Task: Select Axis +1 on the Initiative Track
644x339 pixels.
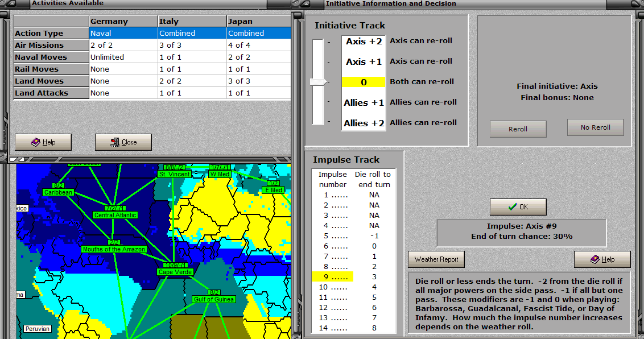Action: [x=364, y=62]
